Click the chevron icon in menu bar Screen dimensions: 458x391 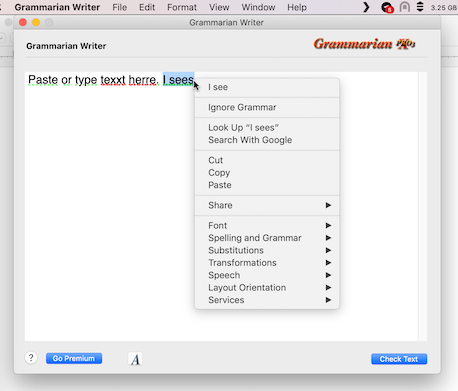click(x=366, y=7)
